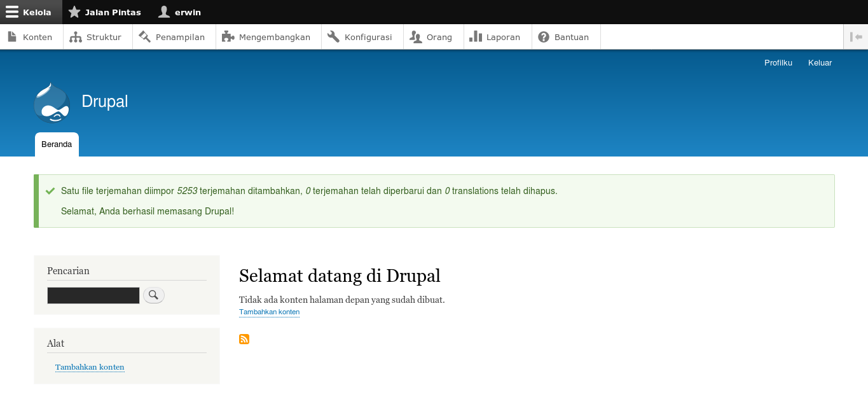This screenshot has width=868, height=411.
Task: Select the Beranda tab
Action: (57, 144)
